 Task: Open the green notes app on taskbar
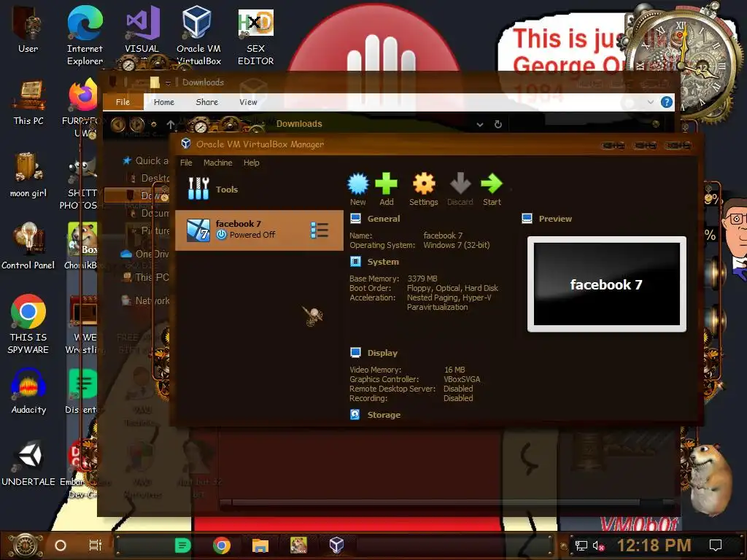click(x=183, y=545)
